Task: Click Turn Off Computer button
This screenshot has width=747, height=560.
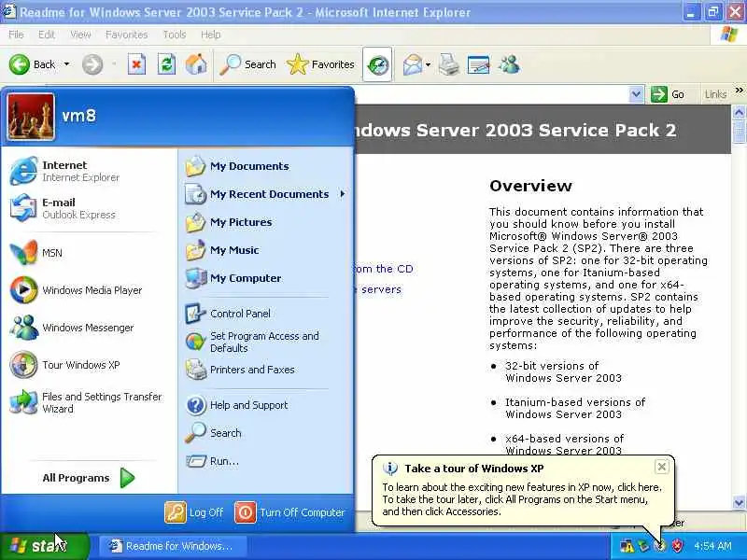Action: [289, 512]
